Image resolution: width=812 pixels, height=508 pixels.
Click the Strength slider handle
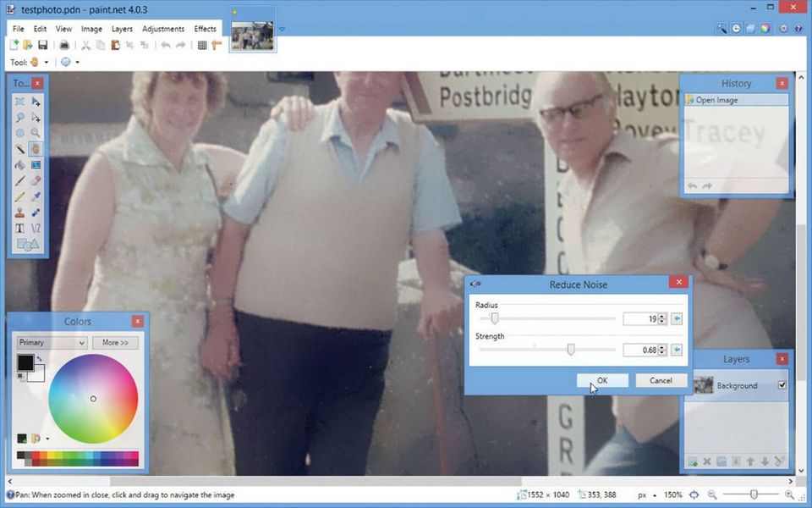coord(571,350)
